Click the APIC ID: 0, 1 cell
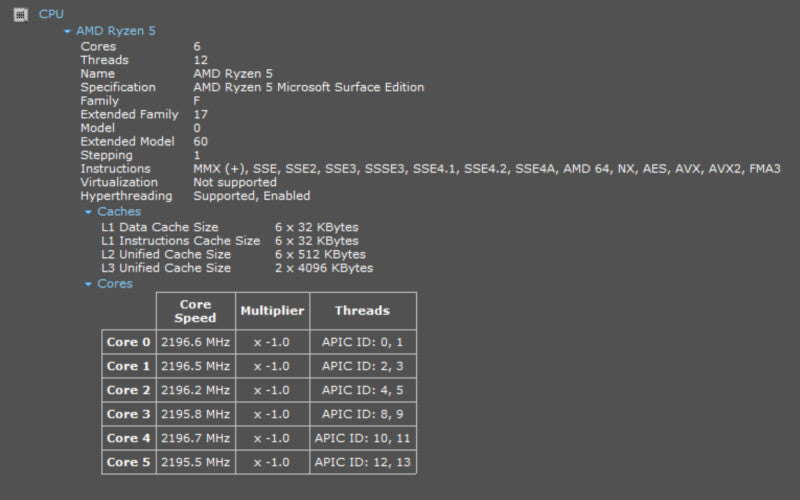 (x=363, y=342)
